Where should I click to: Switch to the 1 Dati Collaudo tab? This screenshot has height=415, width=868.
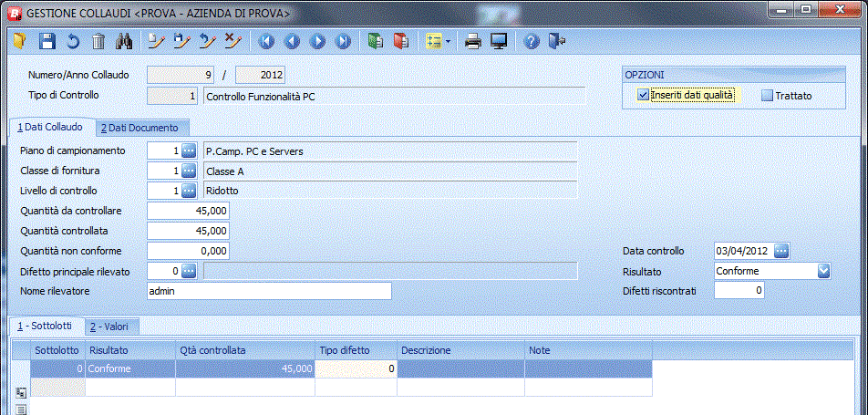click(x=50, y=127)
